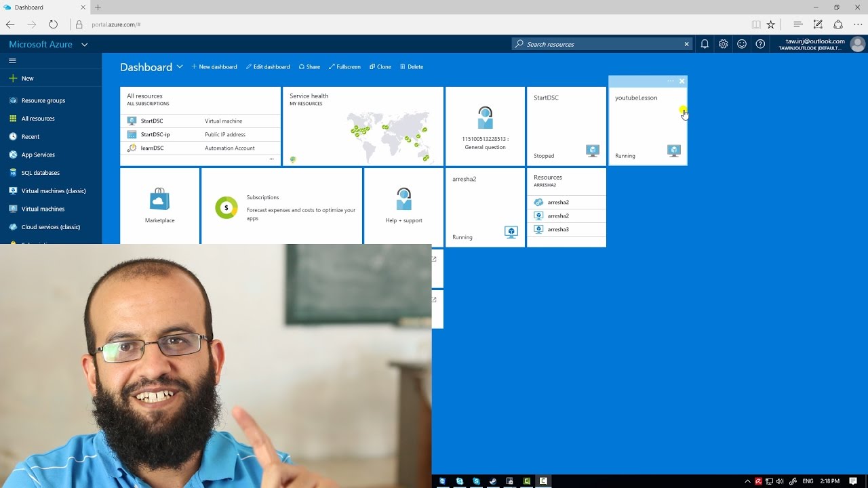Open first arresha2 cloud service row
This screenshot has height=488, width=868.
point(566,202)
